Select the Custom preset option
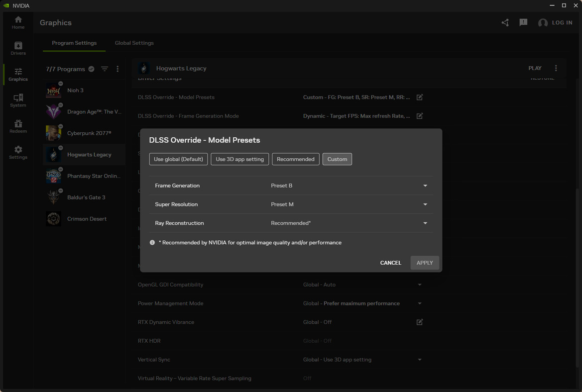This screenshot has width=582, height=392. point(337,159)
